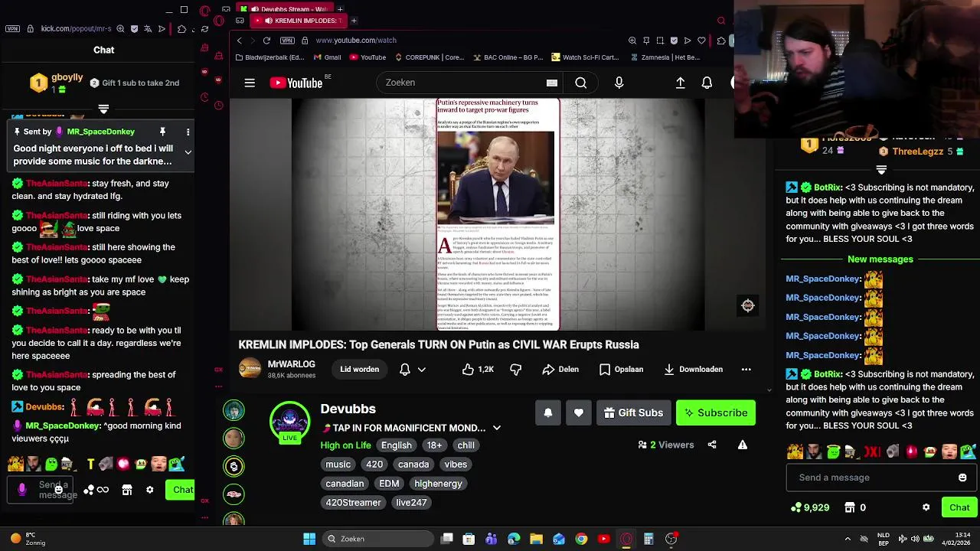Open File Explorer from taskbar

click(536, 539)
